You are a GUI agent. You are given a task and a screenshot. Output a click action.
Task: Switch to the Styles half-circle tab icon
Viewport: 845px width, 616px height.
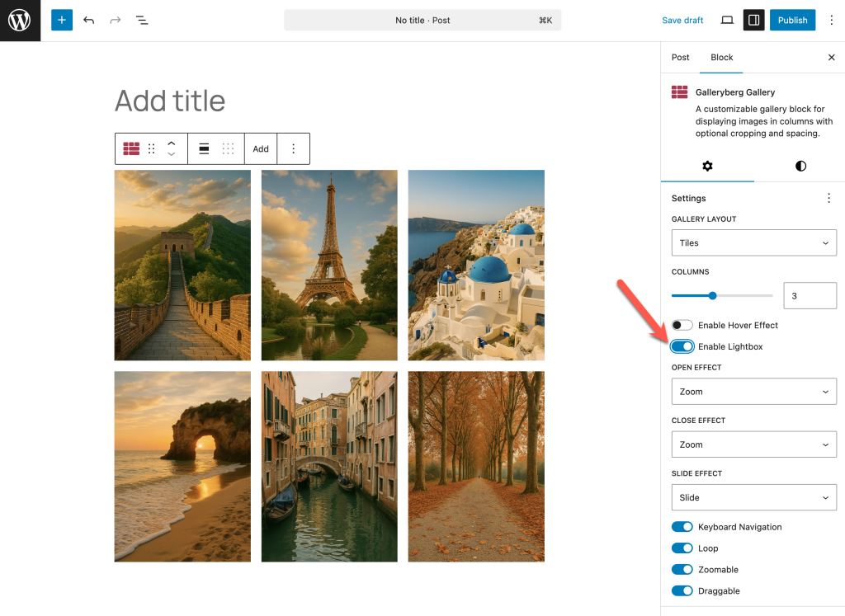[x=800, y=166]
